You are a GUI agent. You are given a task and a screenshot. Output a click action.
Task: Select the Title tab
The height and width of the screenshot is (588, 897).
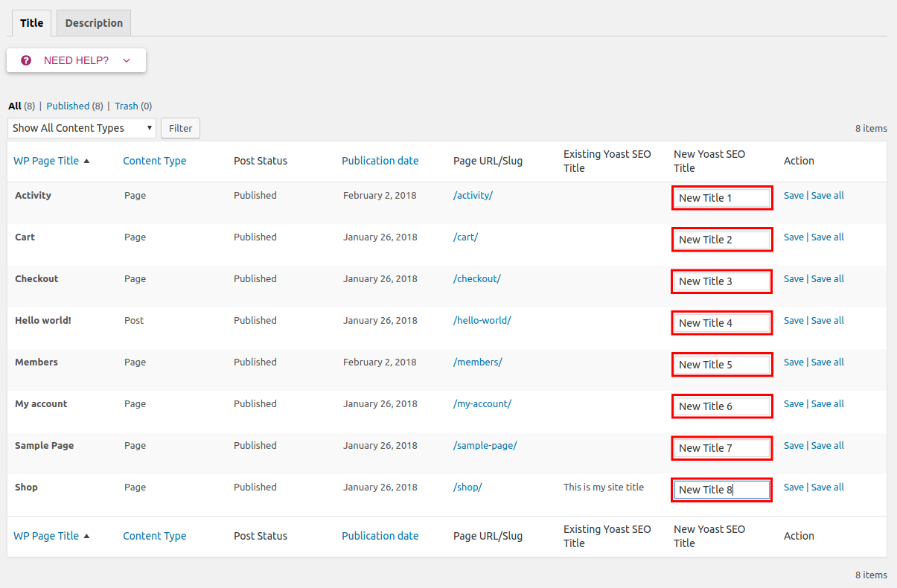31,23
